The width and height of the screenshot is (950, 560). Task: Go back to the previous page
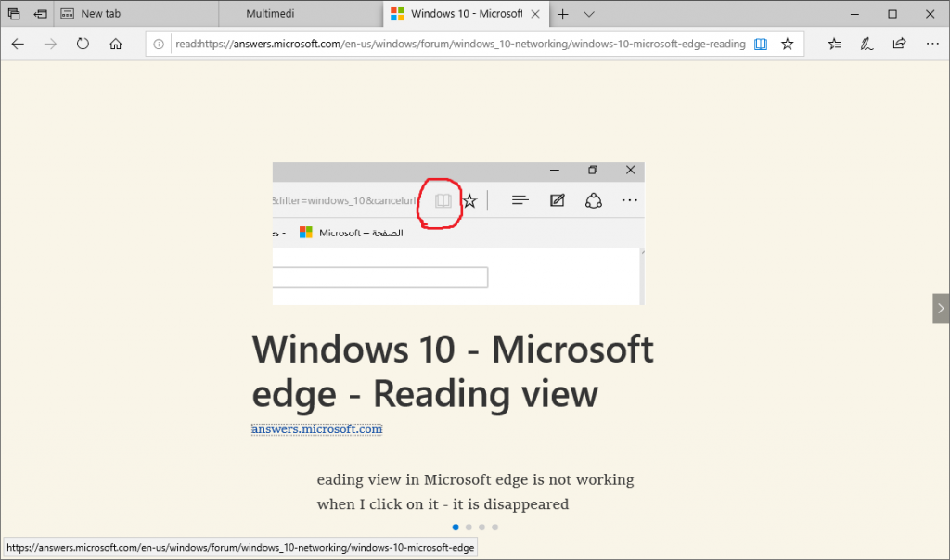19,44
